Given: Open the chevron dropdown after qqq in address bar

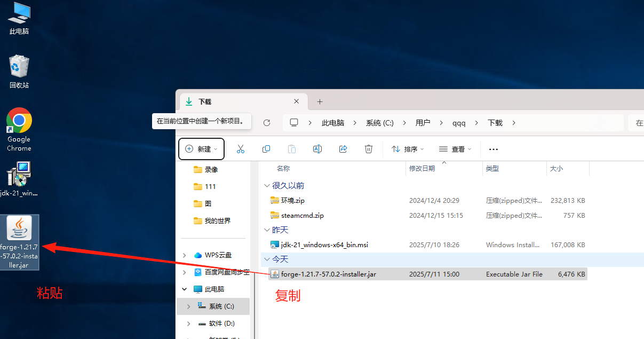Looking at the screenshot, I should [476, 123].
